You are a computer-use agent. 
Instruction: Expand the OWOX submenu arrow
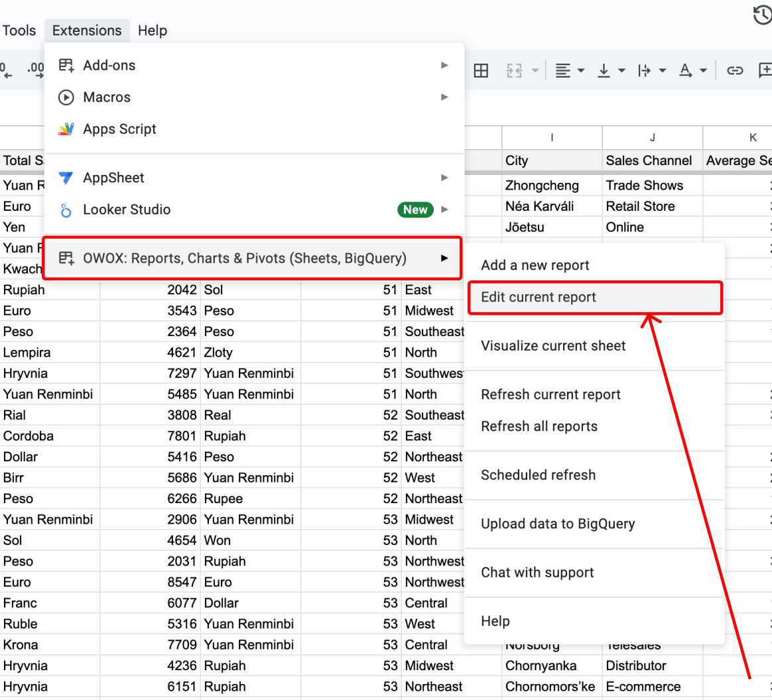[x=444, y=259]
